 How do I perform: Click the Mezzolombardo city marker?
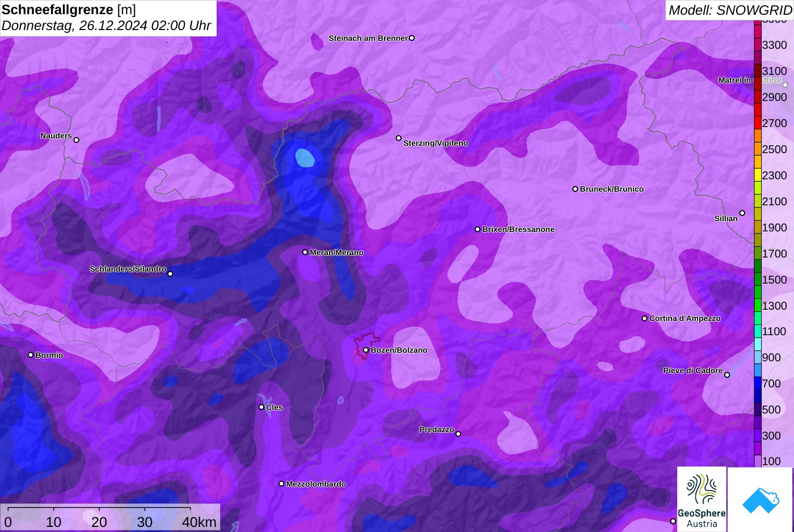281,484
